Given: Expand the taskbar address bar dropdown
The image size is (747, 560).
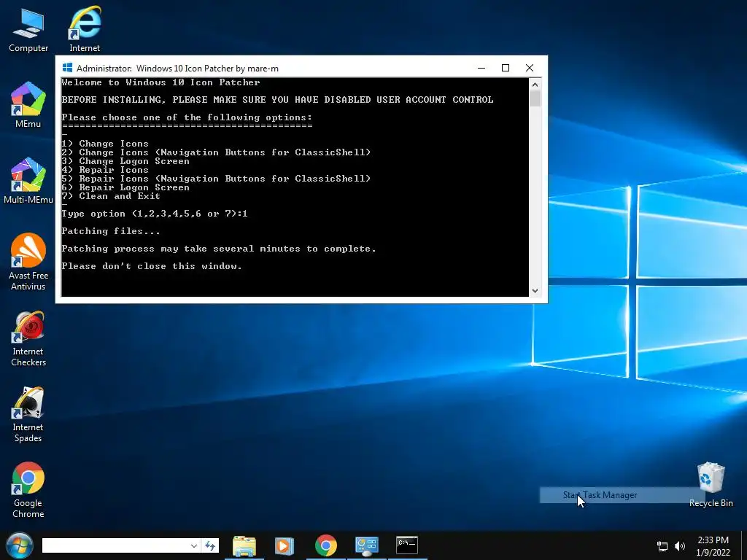Looking at the screenshot, I should point(193,545).
